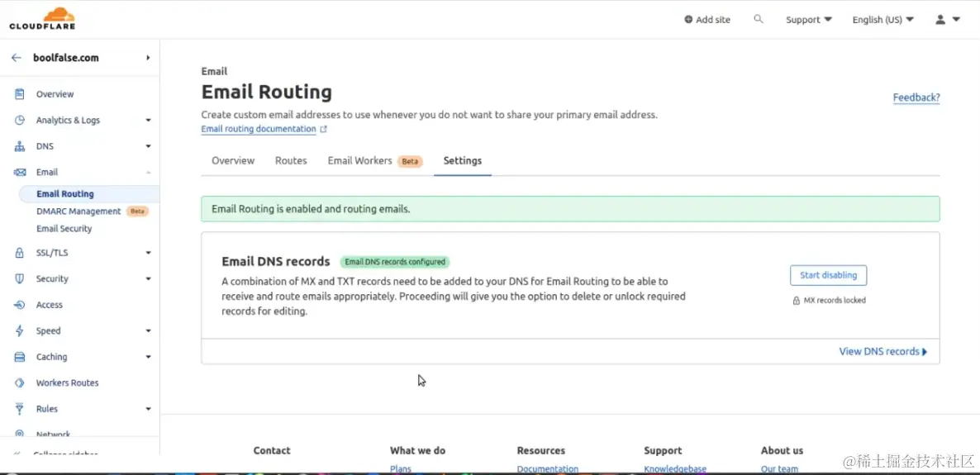The height and width of the screenshot is (475, 980).
Task: Switch to the Overview tab
Action: 233,160
